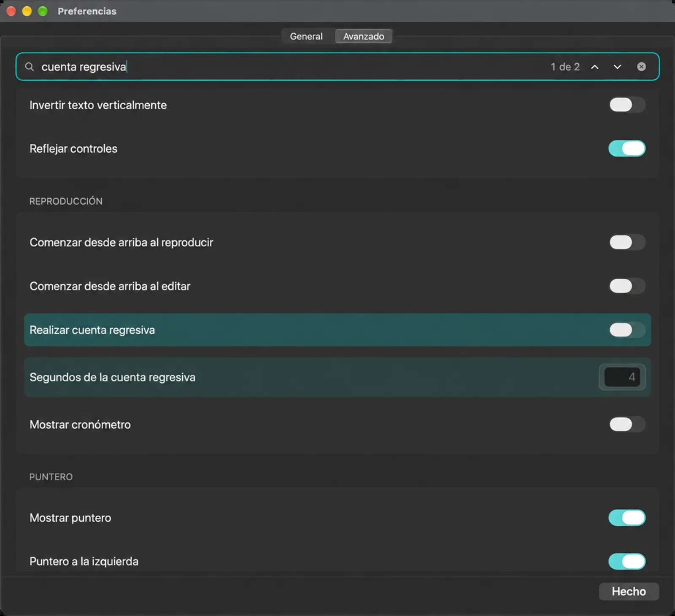Click the PUNTERO section header
The image size is (675, 616).
click(x=51, y=477)
